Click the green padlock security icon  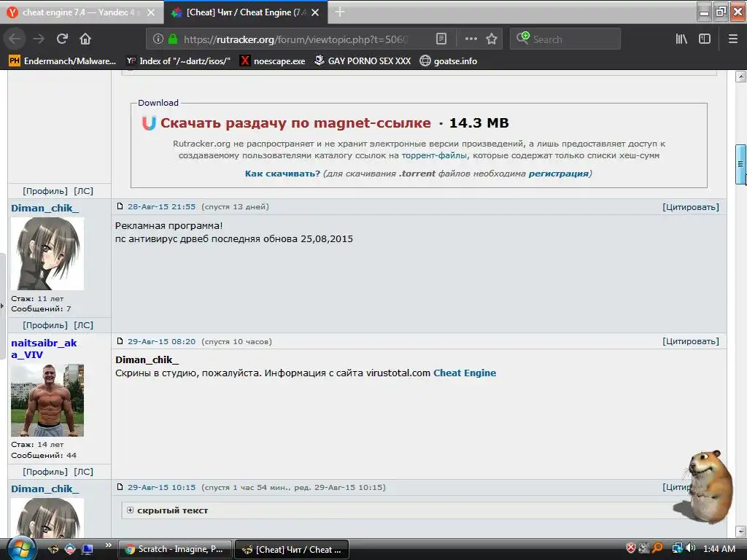(x=173, y=39)
